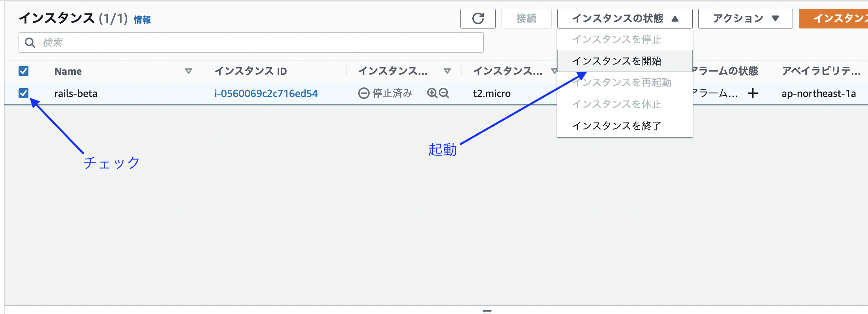Click the instance state column filter arrow
This screenshot has width=868, height=314.
tap(447, 71)
